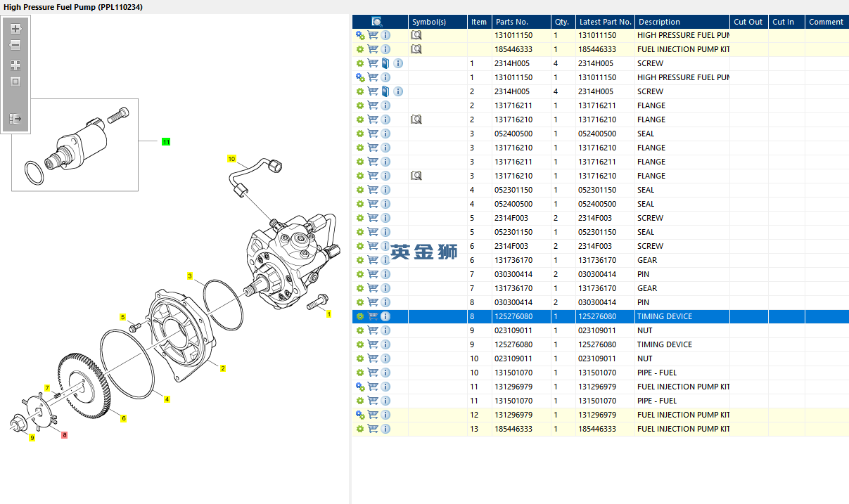The height and width of the screenshot is (504, 849).
Task: Select green callout 11 in diagram
Action: click(166, 142)
